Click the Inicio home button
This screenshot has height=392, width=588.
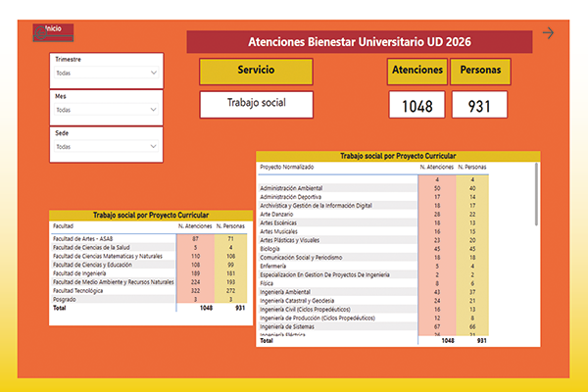[53, 32]
